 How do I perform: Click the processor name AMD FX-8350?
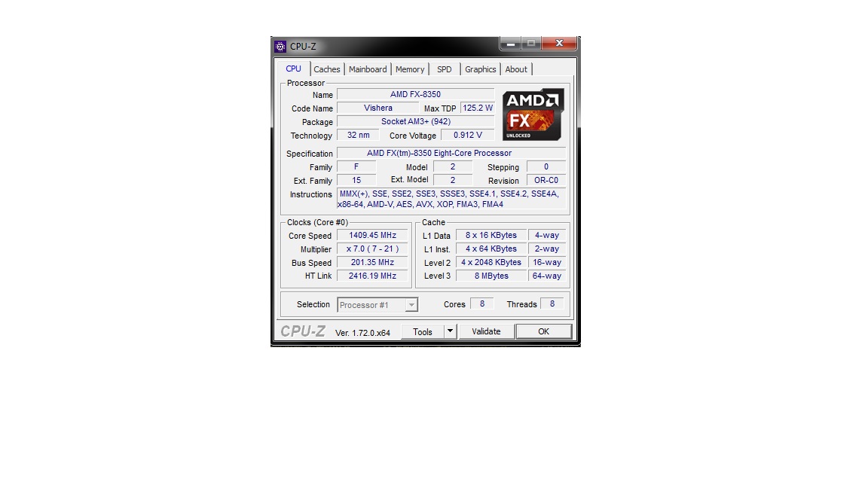(x=415, y=94)
